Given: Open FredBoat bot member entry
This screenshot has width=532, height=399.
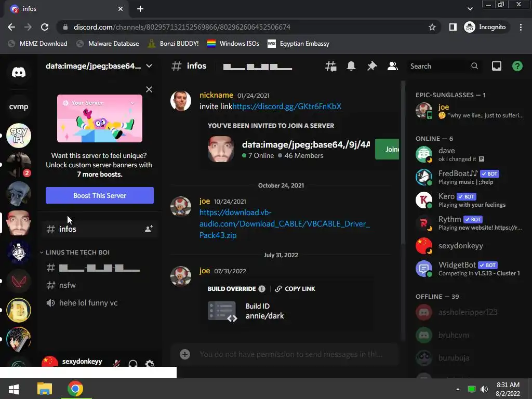Looking at the screenshot, I should tap(469, 177).
